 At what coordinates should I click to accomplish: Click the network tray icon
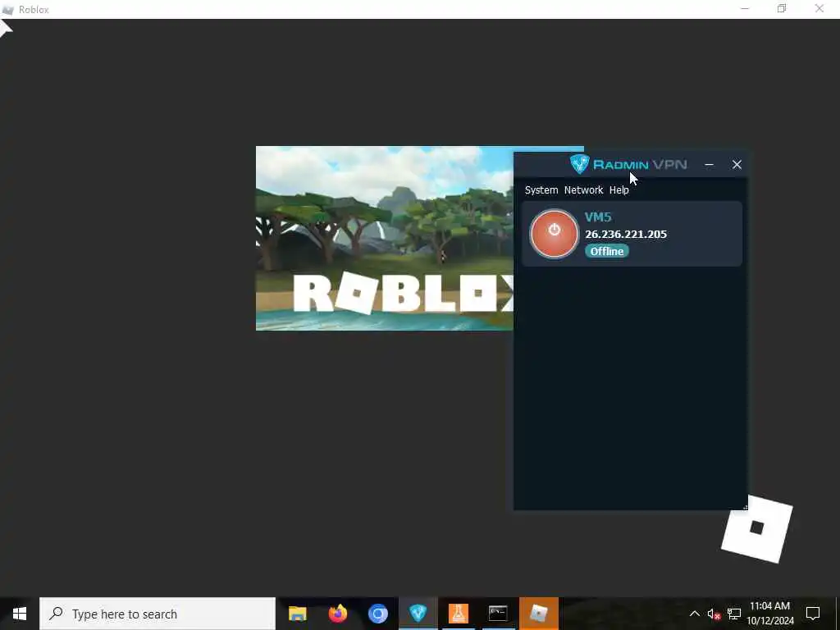pyautogui.click(x=734, y=614)
